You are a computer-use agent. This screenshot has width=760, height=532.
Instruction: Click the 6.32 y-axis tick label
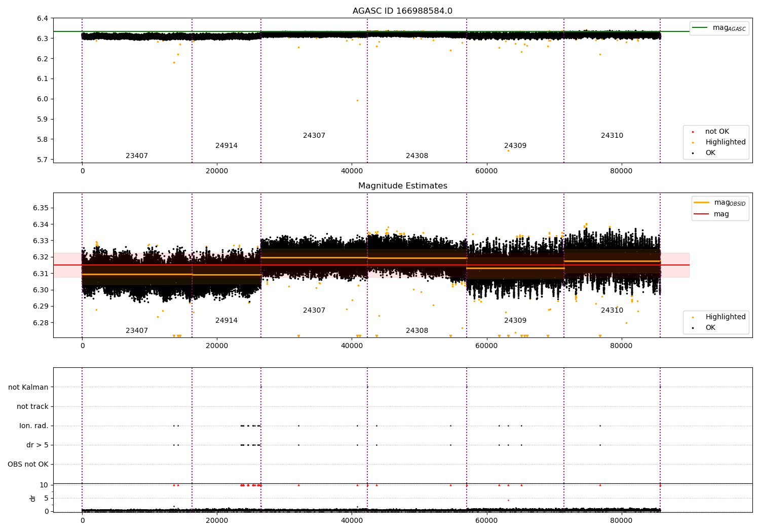point(41,257)
